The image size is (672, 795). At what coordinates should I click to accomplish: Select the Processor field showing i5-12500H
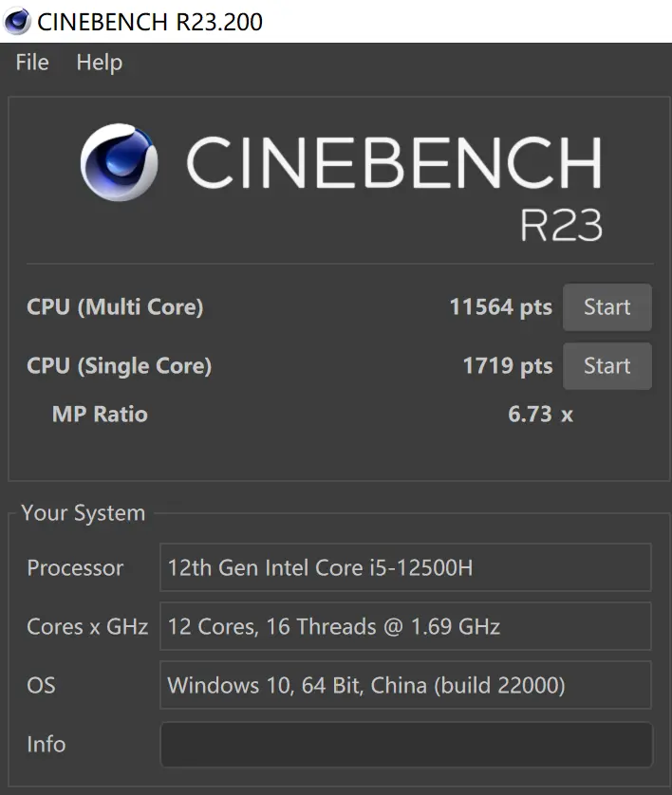405,568
